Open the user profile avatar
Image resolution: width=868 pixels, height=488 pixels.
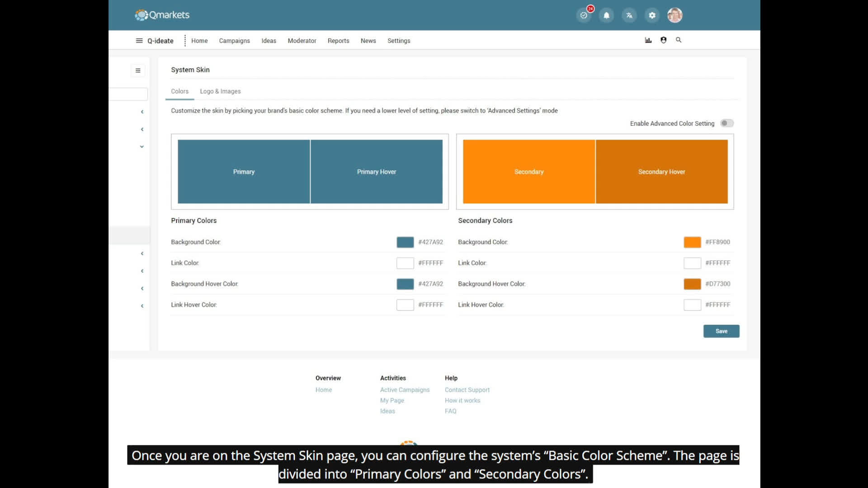pyautogui.click(x=675, y=15)
